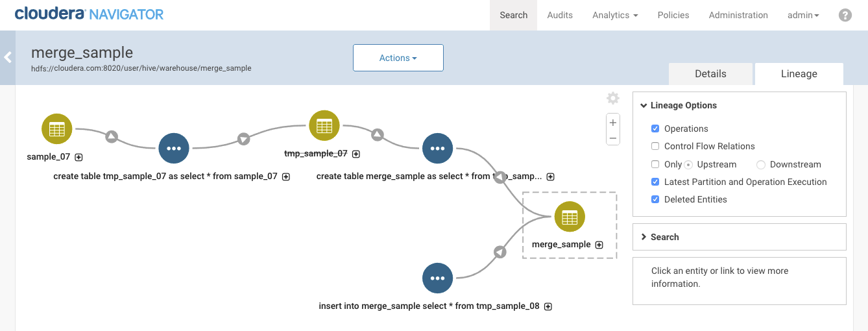Select the Downstream radio button

tap(761, 164)
